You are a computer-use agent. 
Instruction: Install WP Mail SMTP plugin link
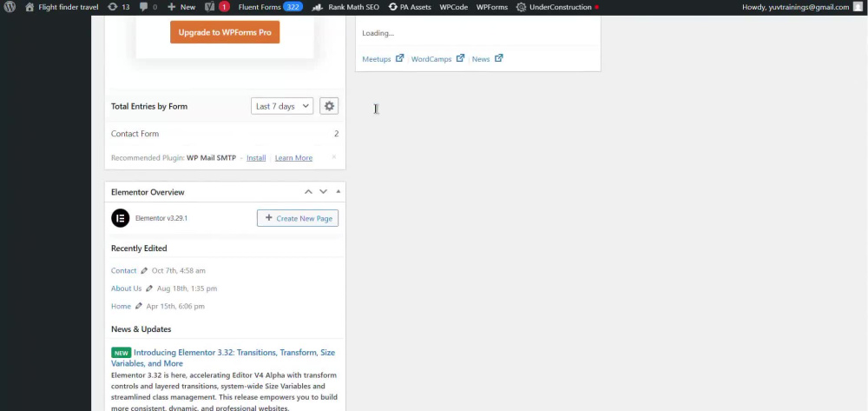(256, 158)
